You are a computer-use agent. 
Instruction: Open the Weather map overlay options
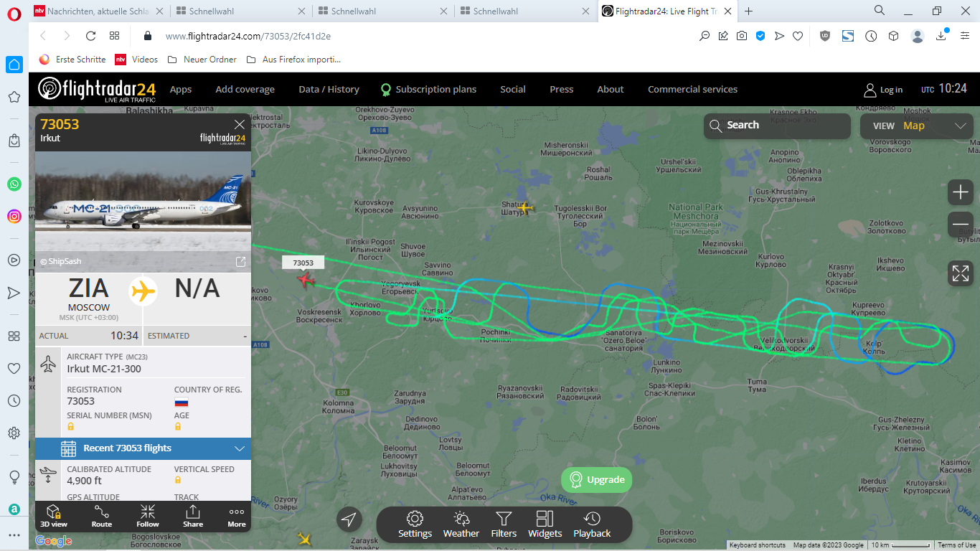point(461,524)
